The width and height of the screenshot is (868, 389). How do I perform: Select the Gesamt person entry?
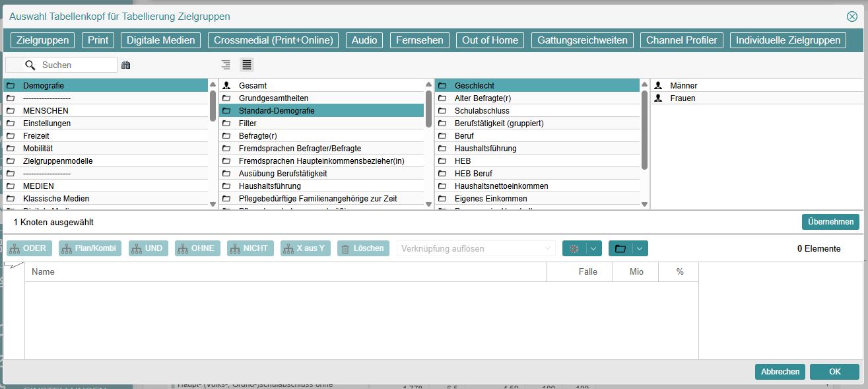tap(253, 86)
